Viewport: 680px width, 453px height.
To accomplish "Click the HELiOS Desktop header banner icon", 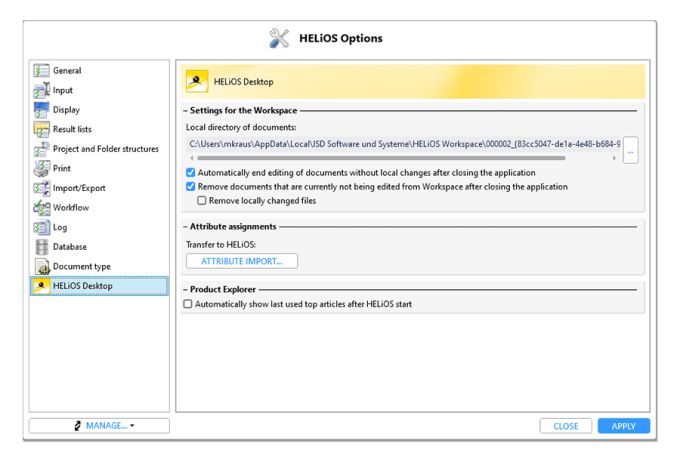I will coord(197,81).
